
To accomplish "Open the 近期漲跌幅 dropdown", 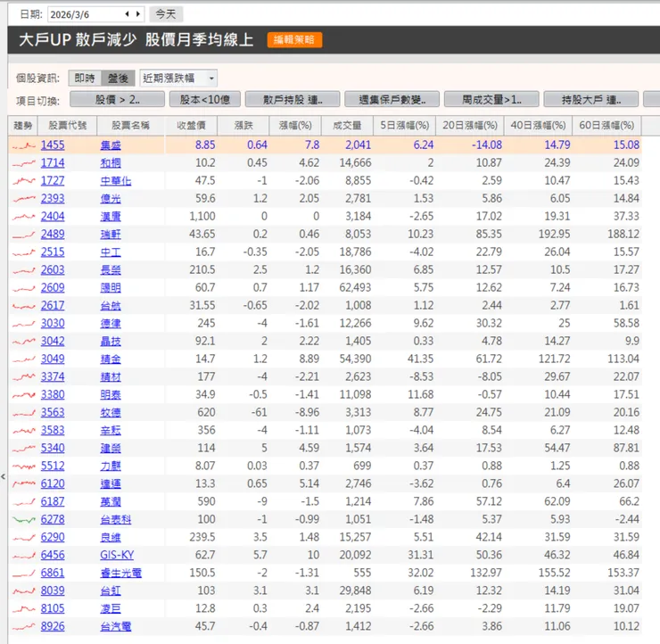I will [178, 78].
